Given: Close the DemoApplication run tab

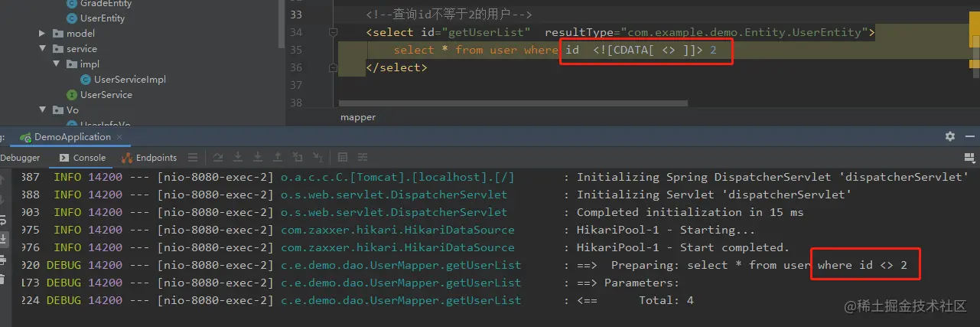Looking at the screenshot, I should (x=119, y=138).
